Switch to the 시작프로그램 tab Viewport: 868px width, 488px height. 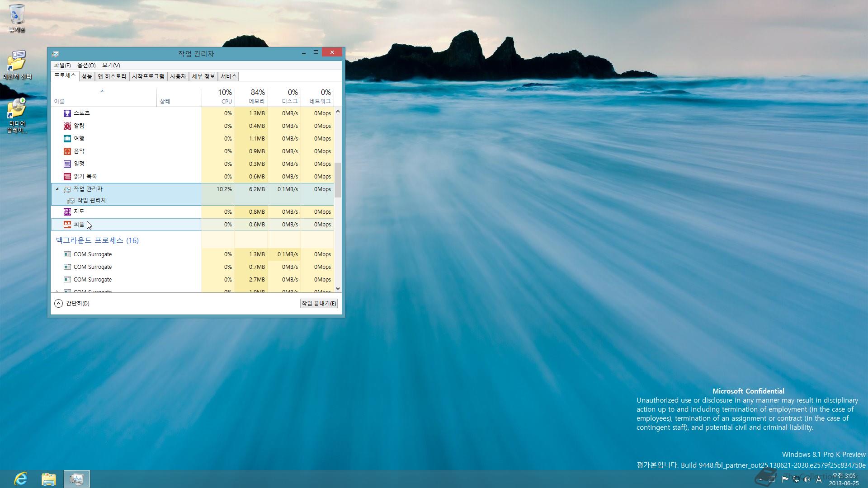click(148, 77)
